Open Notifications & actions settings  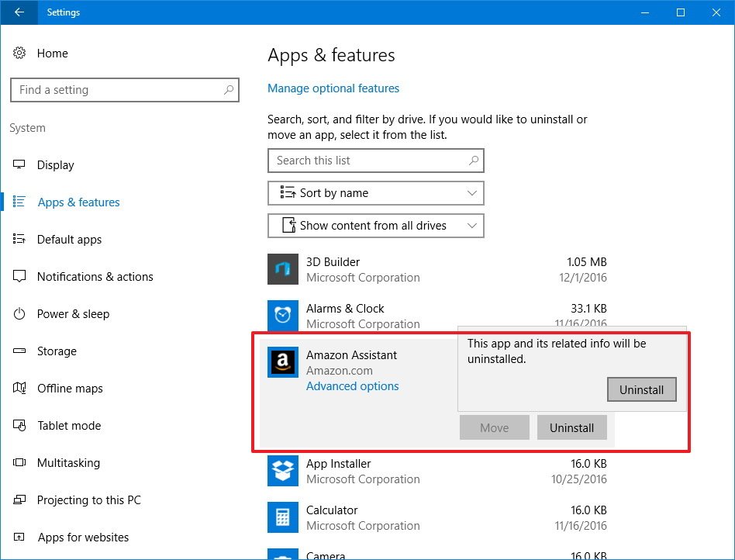click(95, 276)
